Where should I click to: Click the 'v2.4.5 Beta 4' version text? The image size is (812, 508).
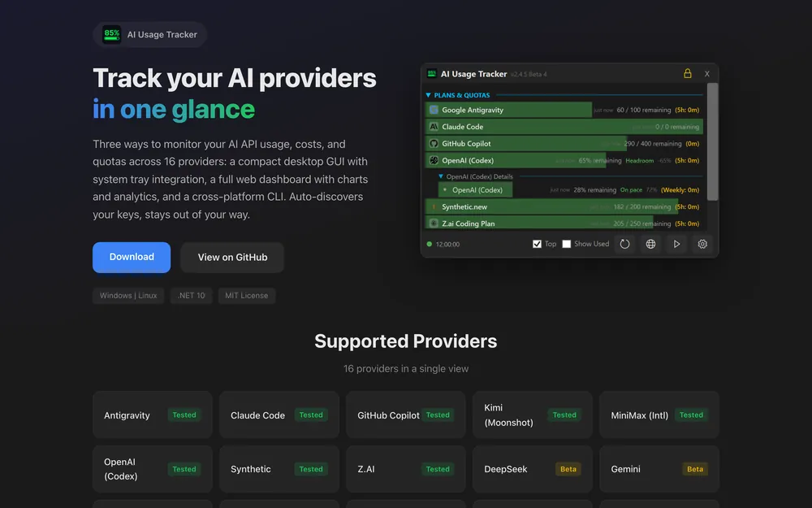[x=529, y=75]
